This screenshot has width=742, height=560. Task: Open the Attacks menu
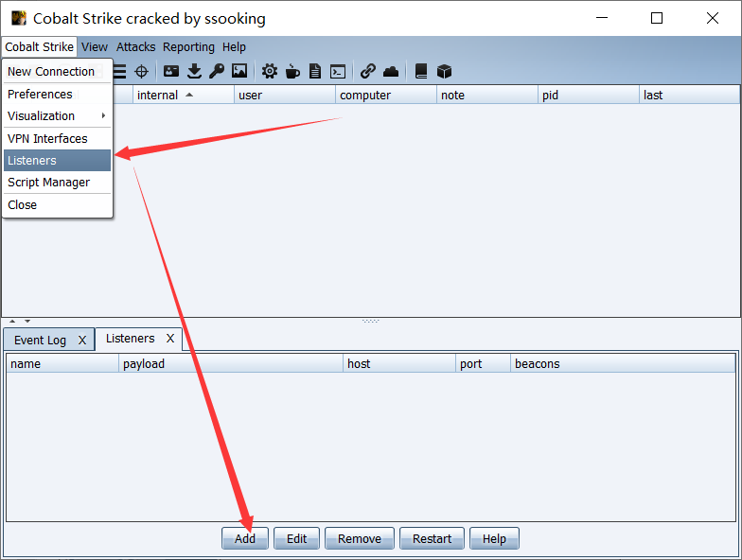pyautogui.click(x=136, y=47)
